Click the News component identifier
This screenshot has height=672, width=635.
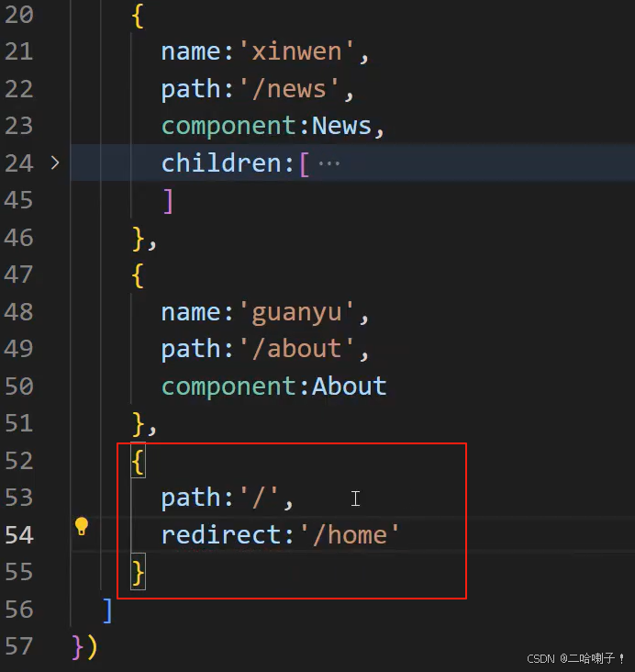341,126
